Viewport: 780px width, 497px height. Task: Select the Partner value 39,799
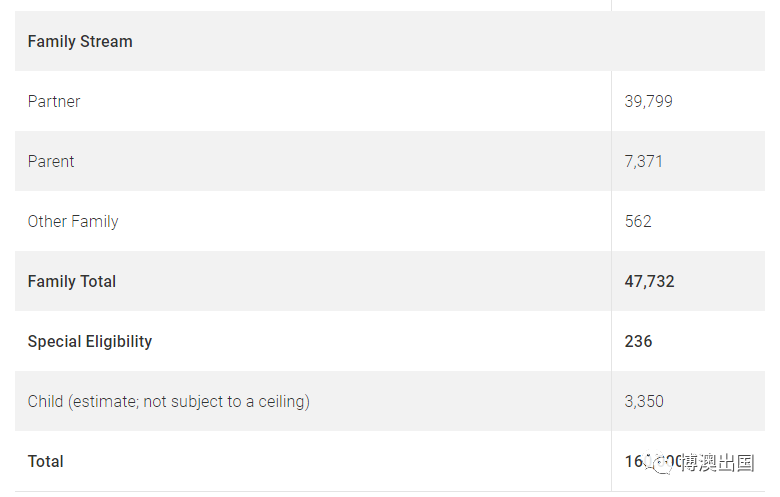tap(648, 101)
